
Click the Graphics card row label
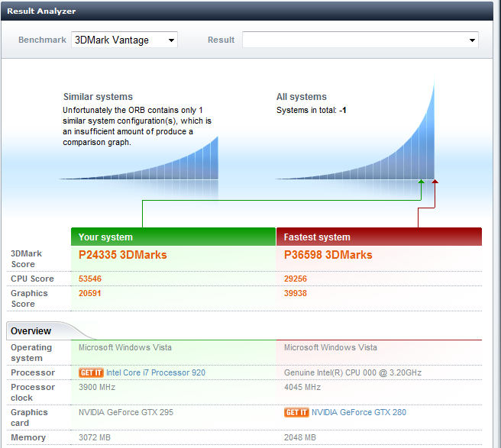pyautogui.click(x=29, y=417)
